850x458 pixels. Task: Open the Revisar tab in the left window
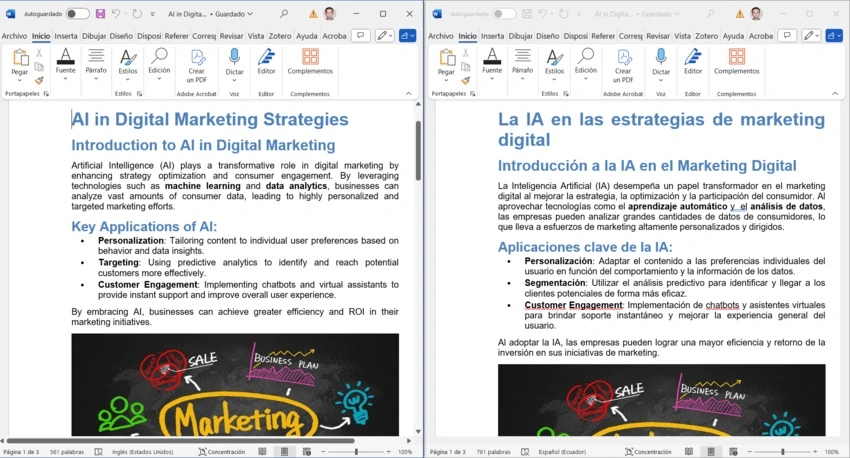point(231,36)
